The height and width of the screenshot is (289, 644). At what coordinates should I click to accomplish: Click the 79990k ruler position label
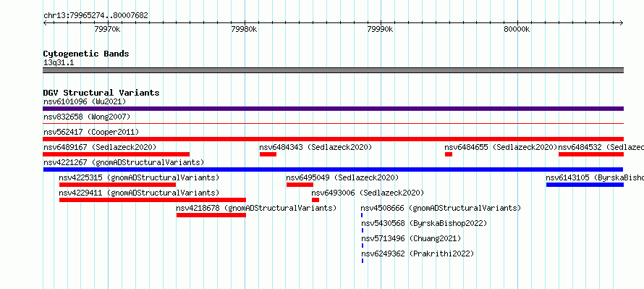(381, 29)
